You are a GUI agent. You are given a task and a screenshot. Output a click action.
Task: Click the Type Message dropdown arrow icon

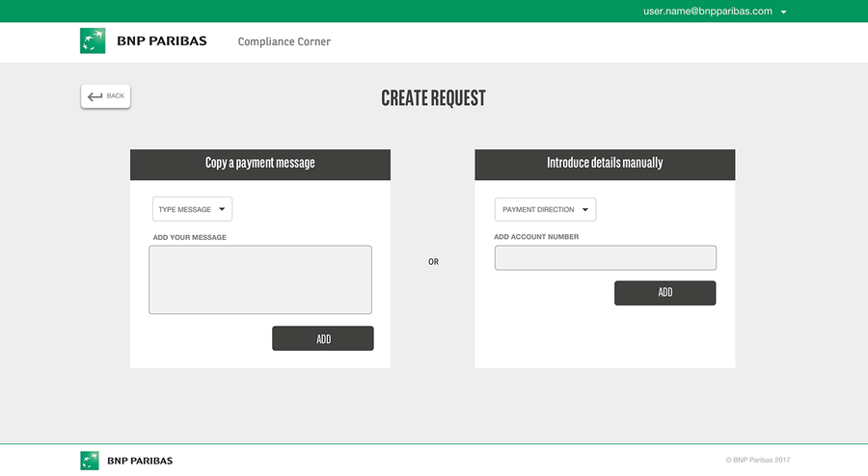click(221, 209)
